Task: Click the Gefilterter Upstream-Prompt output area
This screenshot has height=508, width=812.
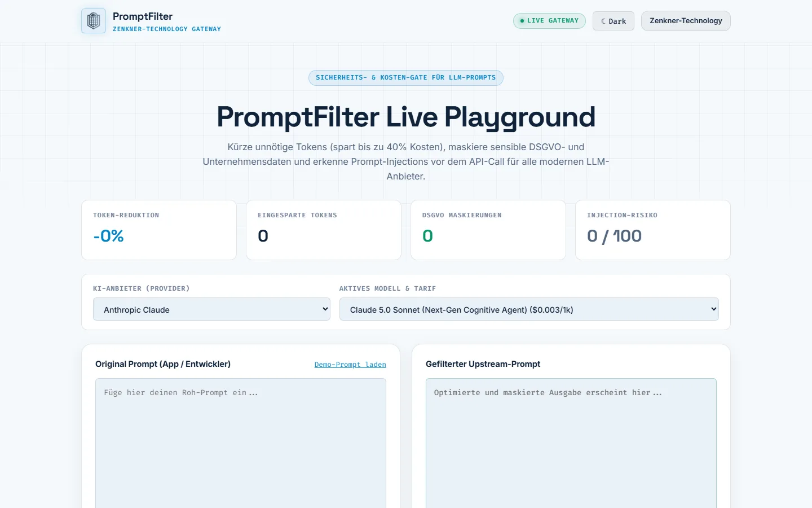Action: [571, 443]
